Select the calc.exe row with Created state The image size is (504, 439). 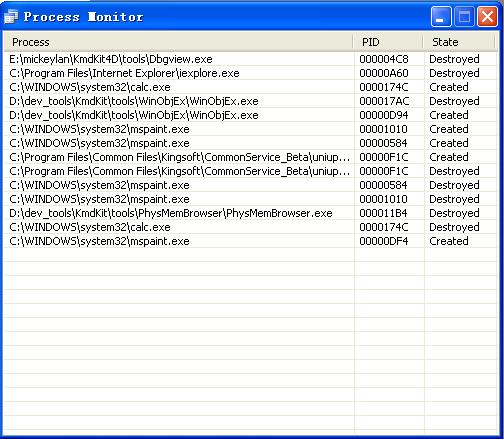tap(250, 87)
